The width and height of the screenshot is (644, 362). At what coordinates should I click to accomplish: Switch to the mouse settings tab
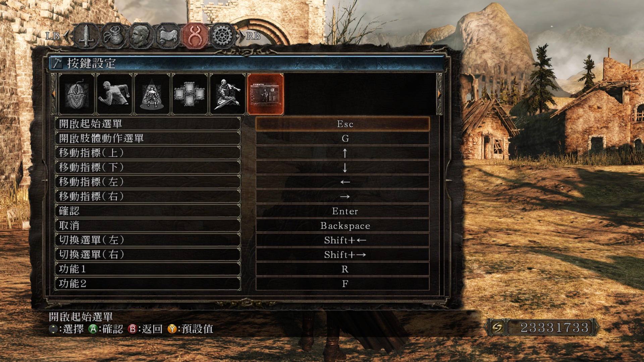[76, 94]
